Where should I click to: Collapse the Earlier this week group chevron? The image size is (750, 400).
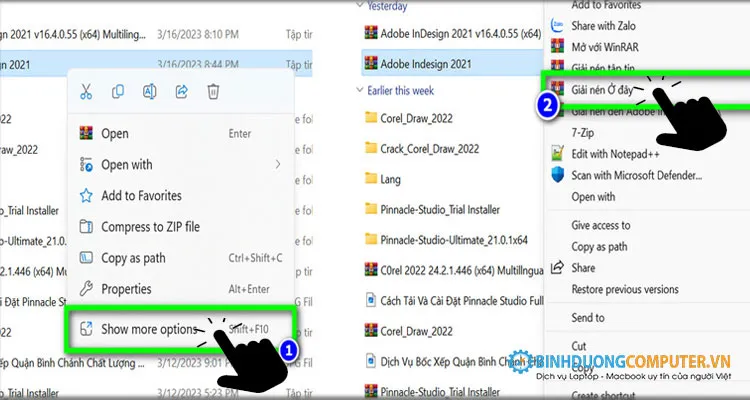click(360, 90)
